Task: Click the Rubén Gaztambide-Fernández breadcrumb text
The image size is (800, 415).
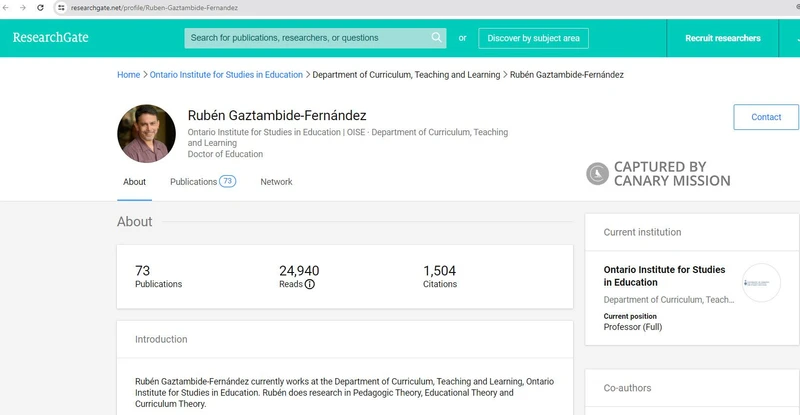Action: (x=566, y=75)
